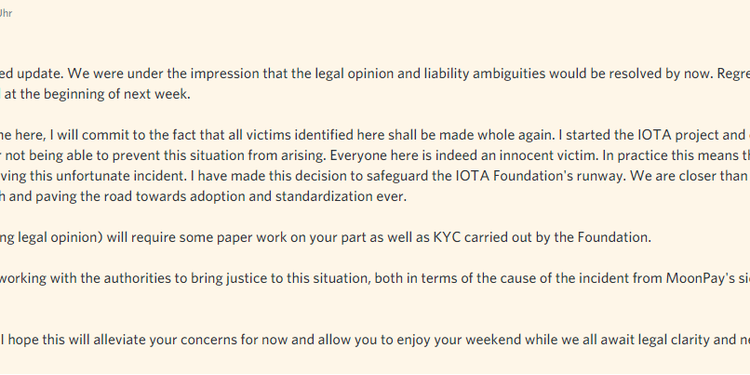750x375 pixels.
Task: Click the words 'IOTA Foundation's runway'
Action: click(x=541, y=176)
